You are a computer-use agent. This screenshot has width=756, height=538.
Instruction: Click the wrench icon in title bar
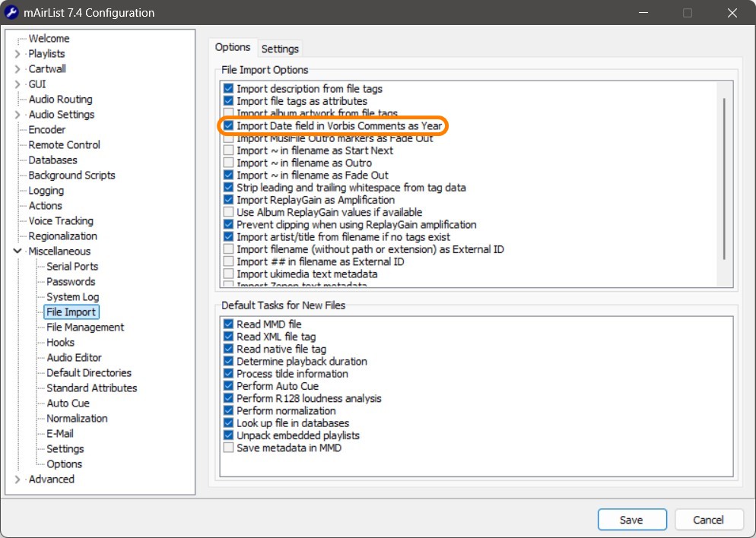pyautogui.click(x=11, y=12)
